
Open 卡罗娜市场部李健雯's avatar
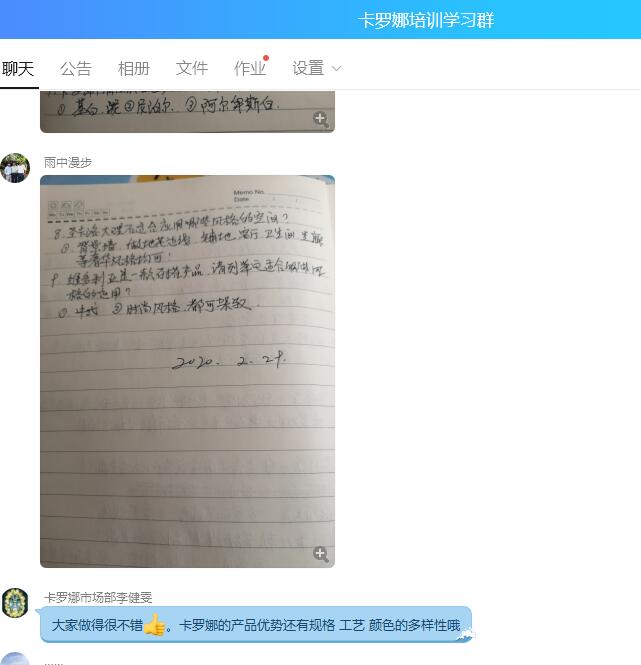click(x=15, y=603)
